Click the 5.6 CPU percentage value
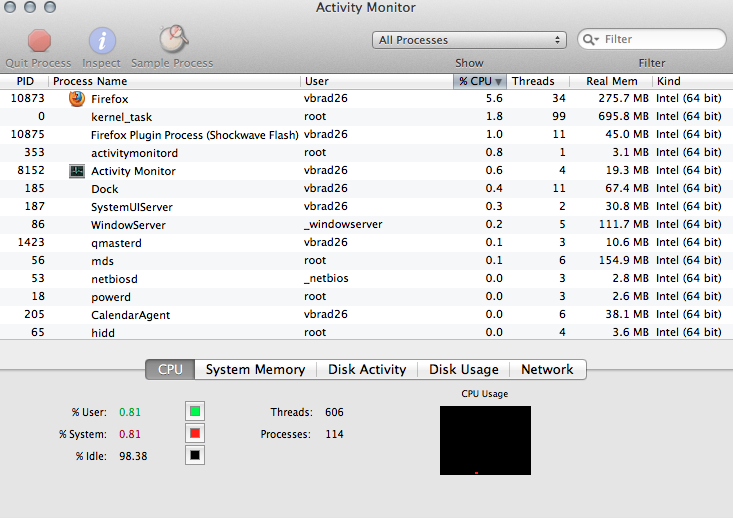The image size is (733, 518). click(494, 98)
